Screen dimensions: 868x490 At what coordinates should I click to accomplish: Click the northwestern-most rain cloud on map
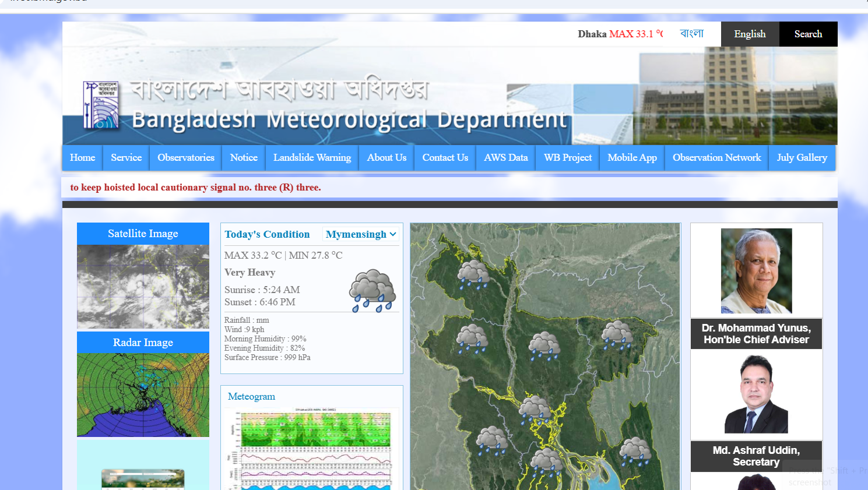click(473, 274)
